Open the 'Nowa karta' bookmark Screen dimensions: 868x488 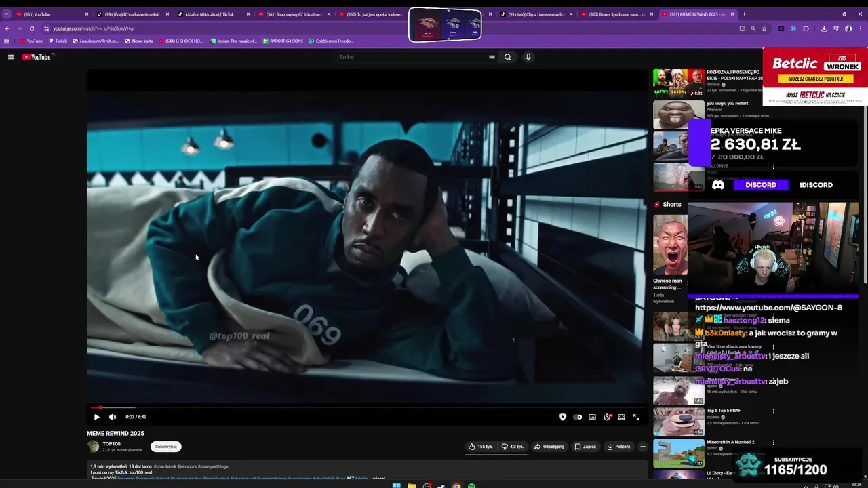139,41
